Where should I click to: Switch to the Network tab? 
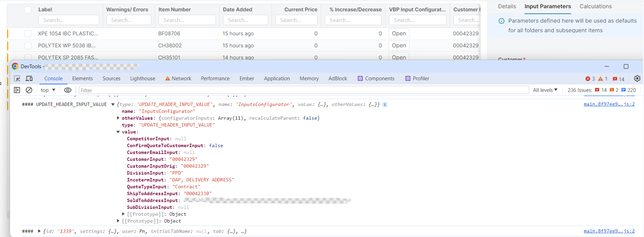point(178,79)
